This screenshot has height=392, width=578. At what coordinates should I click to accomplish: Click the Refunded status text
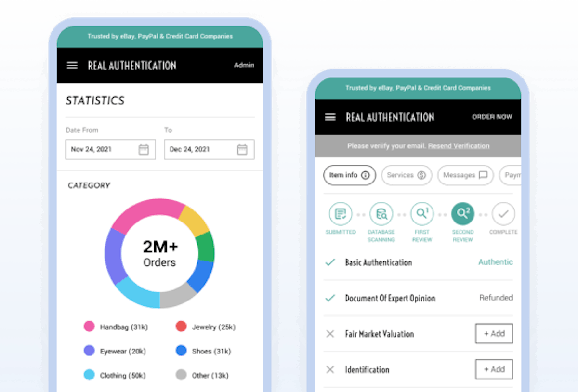point(496,298)
